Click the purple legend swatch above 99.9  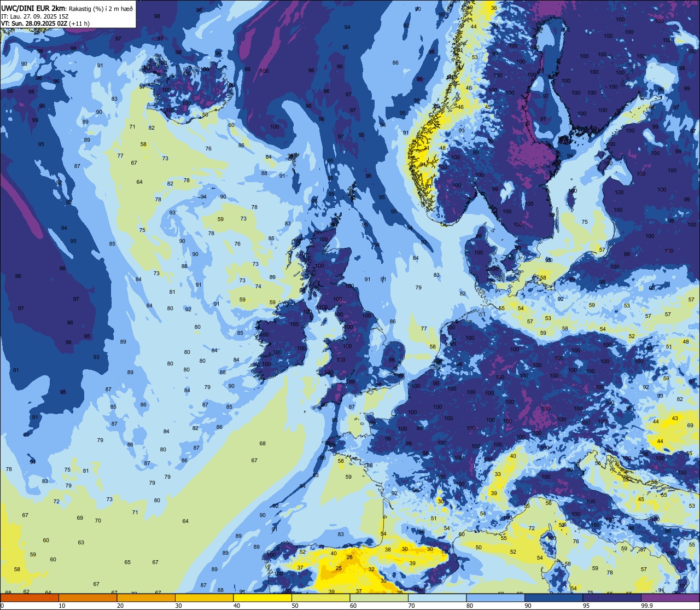coord(670,597)
